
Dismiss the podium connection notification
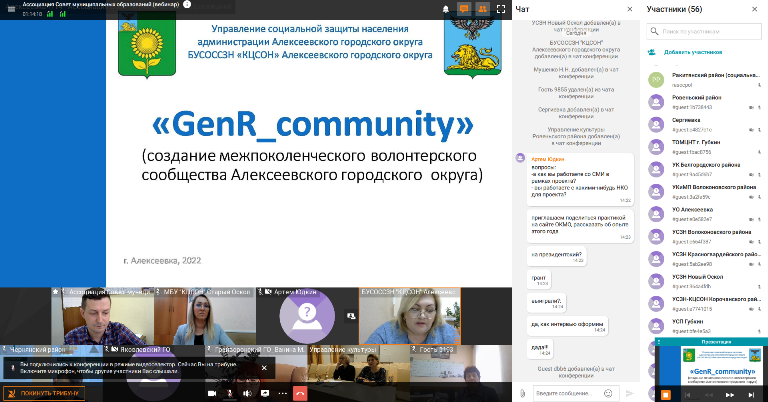pos(264,368)
